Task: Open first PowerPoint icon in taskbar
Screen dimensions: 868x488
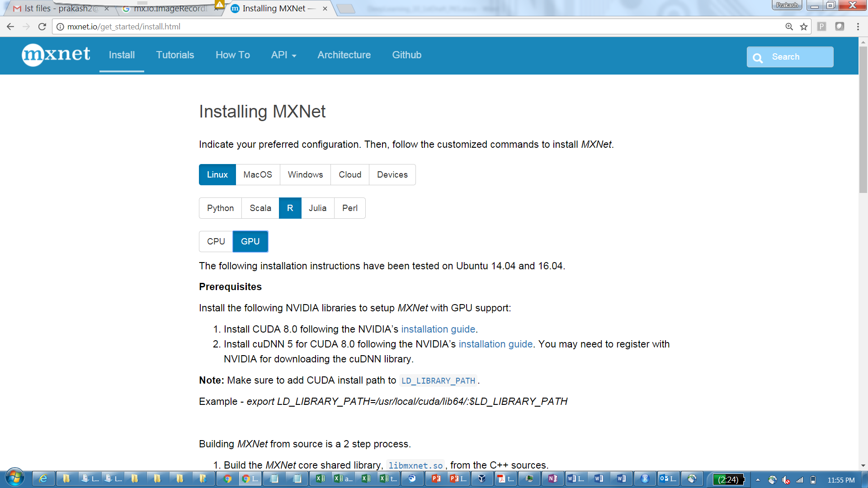Action: click(436, 479)
